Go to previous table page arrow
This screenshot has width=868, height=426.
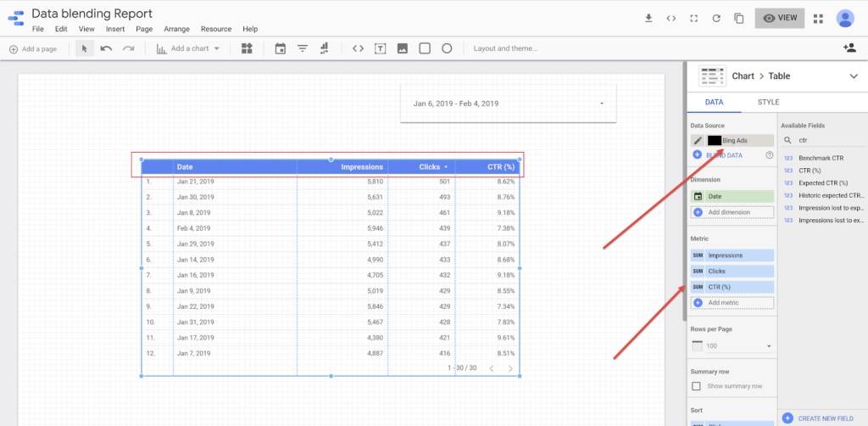tap(491, 368)
